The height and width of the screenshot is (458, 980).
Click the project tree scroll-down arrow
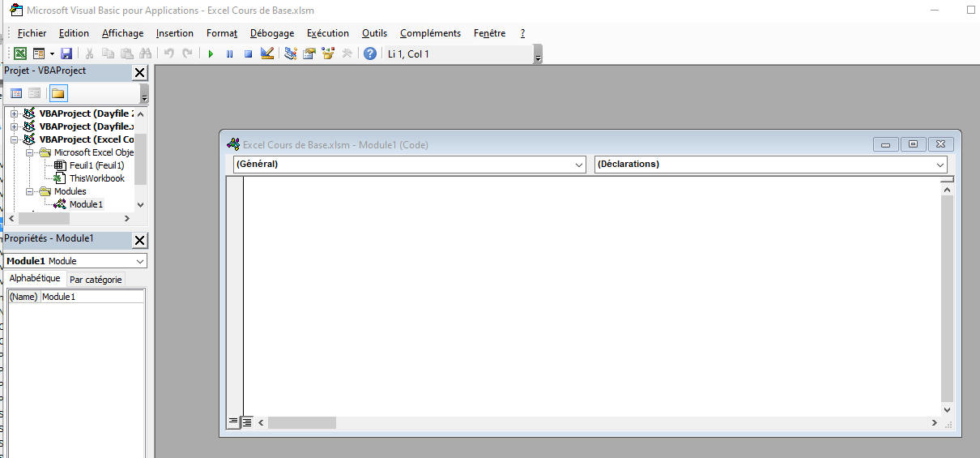click(140, 206)
